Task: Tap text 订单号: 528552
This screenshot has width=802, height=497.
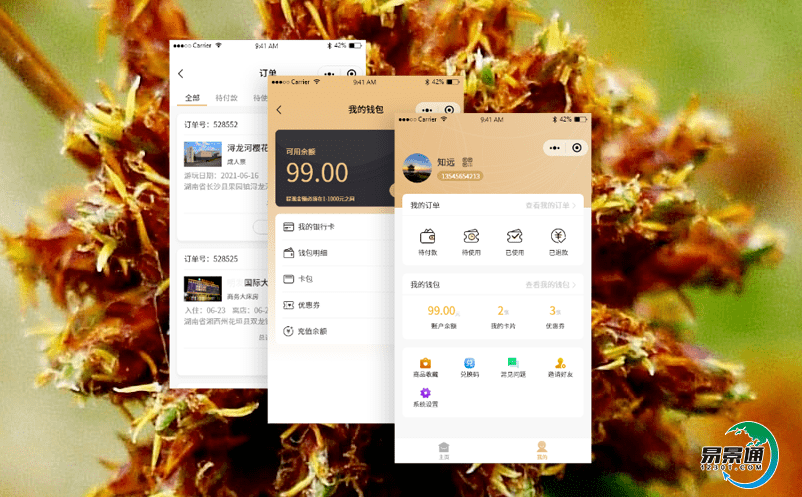Action: point(211,124)
